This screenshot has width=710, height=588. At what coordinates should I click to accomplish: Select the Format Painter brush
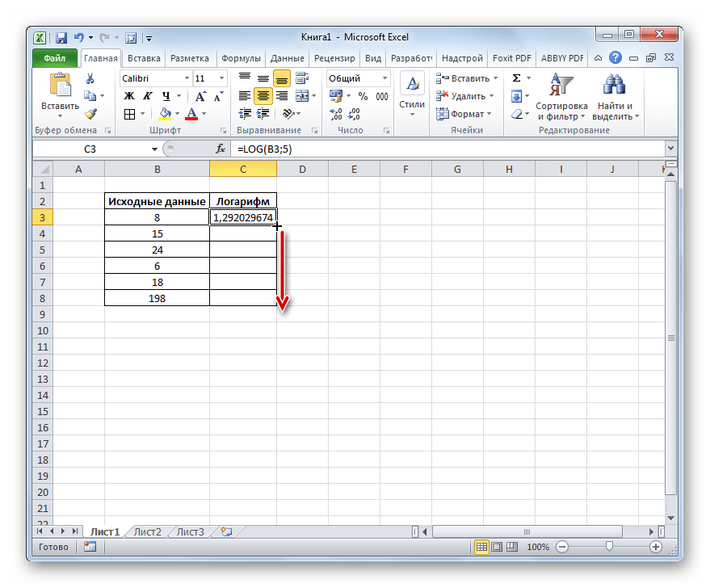point(90,115)
